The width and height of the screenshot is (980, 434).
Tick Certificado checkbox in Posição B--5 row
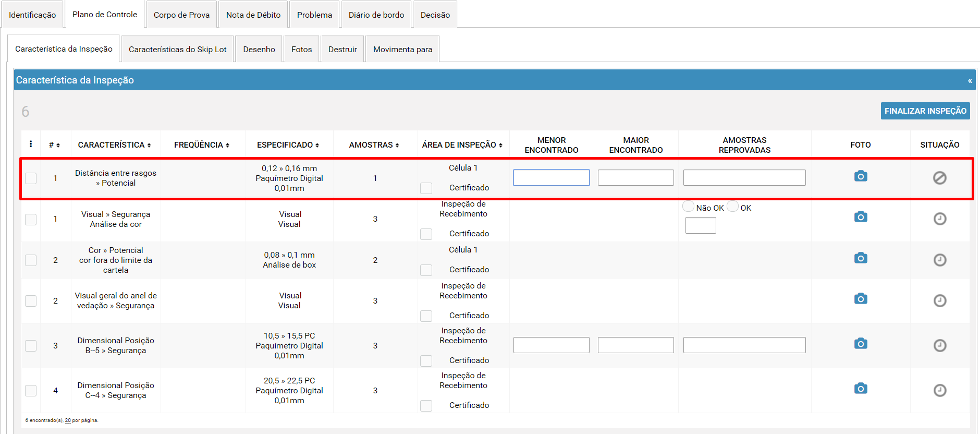(x=426, y=361)
